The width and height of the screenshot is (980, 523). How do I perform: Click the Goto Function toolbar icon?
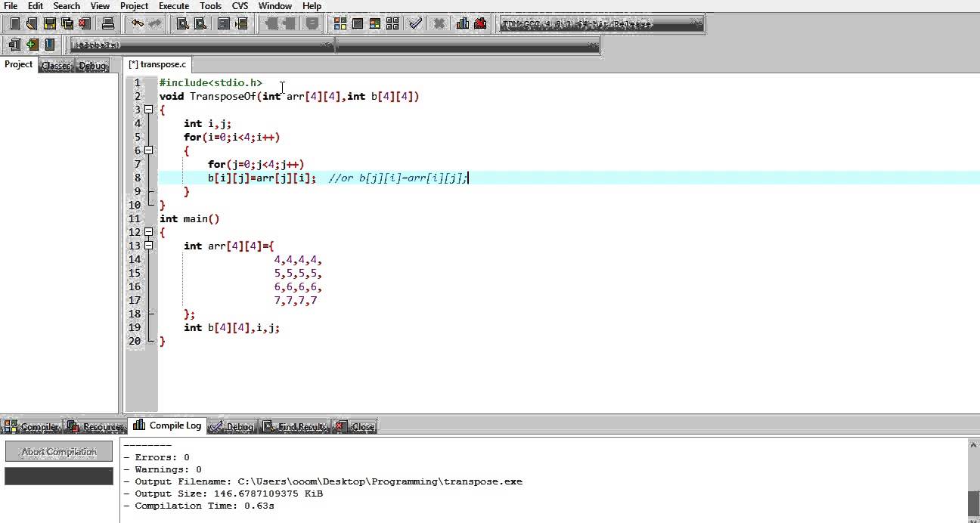pyautogui.click(x=224, y=23)
